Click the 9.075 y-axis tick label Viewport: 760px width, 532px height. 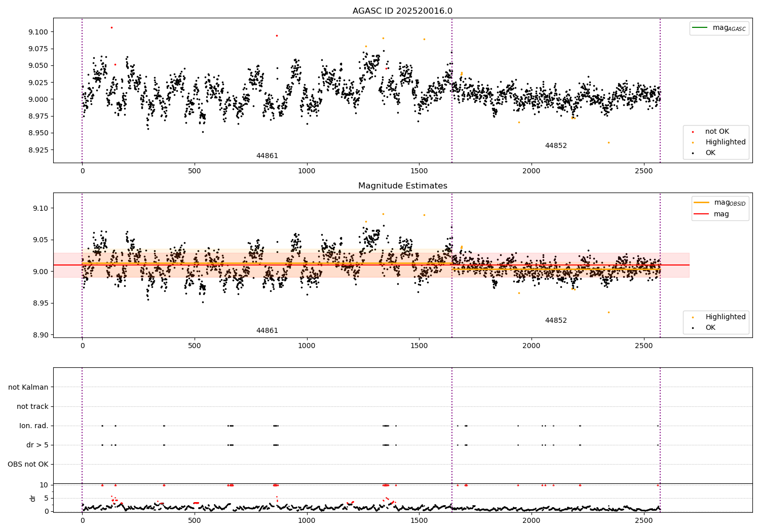pyautogui.click(x=38, y=49)
